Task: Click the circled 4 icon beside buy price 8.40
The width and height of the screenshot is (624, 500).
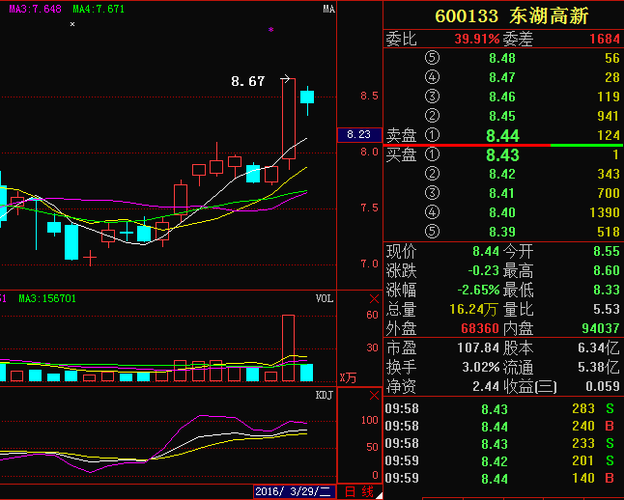Action: tap(432, 212)
